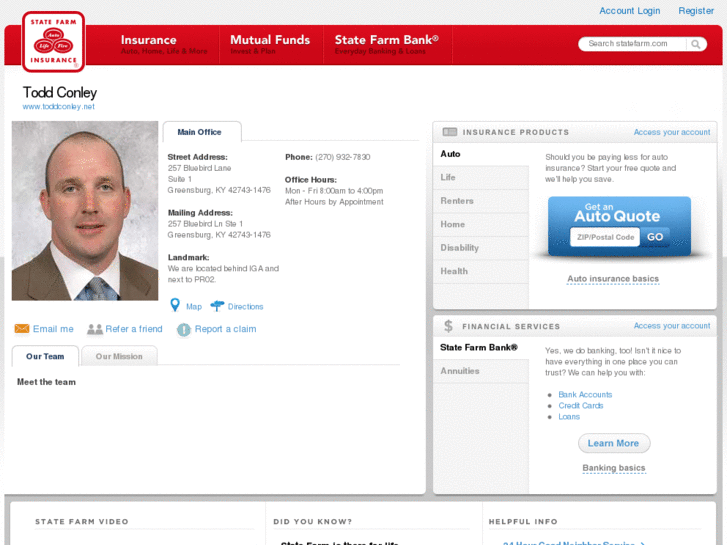The image size is (727, 545).
Task: Click the Map link
Action: 194,307
